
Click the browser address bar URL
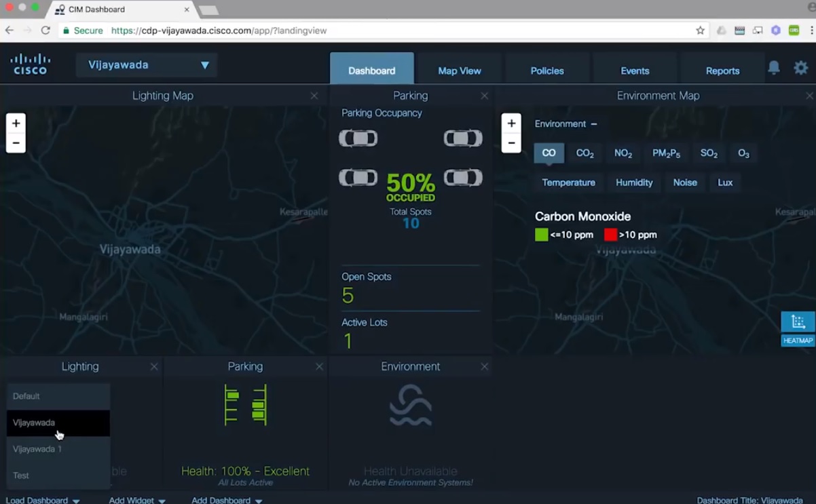[x=219, y=31]
